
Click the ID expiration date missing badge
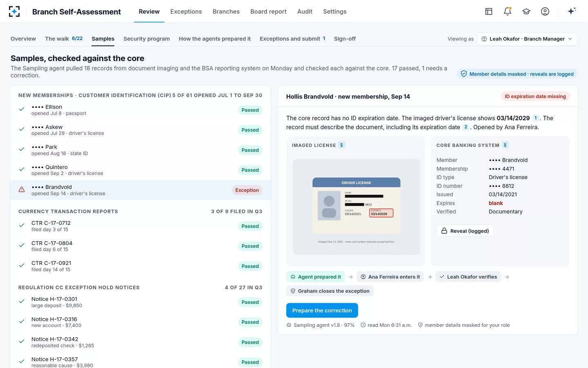[x=535, y=96]
